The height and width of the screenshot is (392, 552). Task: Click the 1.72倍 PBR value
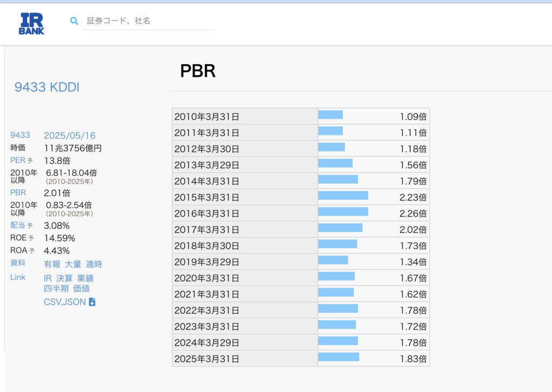click(413, 327)
